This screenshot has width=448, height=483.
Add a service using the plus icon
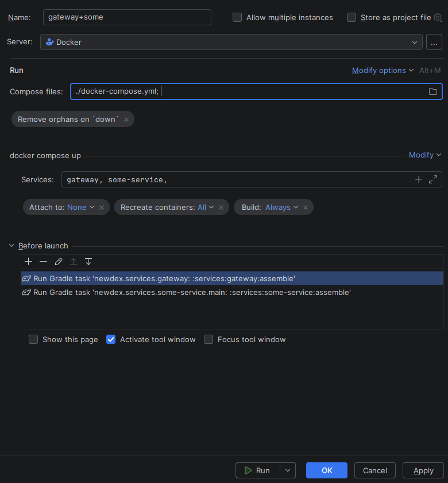[419, 179]
